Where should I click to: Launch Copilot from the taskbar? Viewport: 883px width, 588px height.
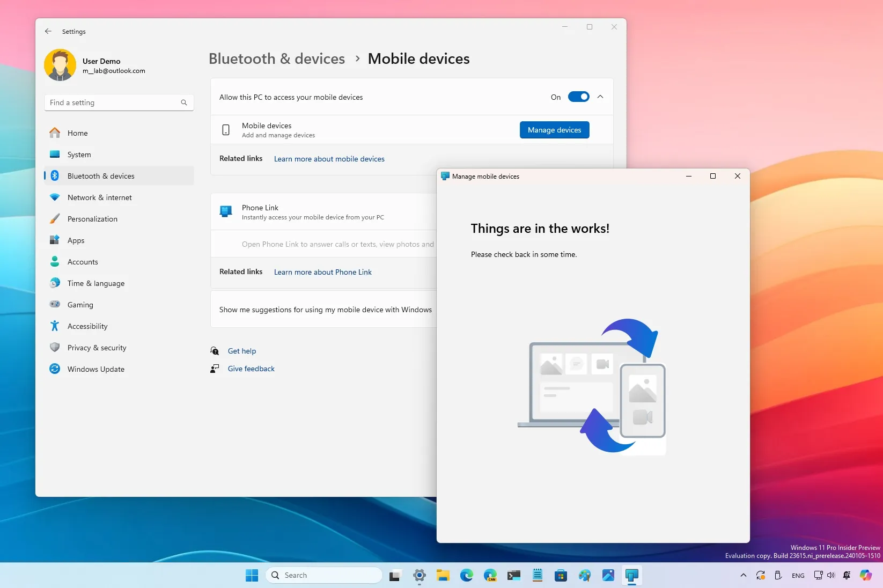tap(865, 575)
